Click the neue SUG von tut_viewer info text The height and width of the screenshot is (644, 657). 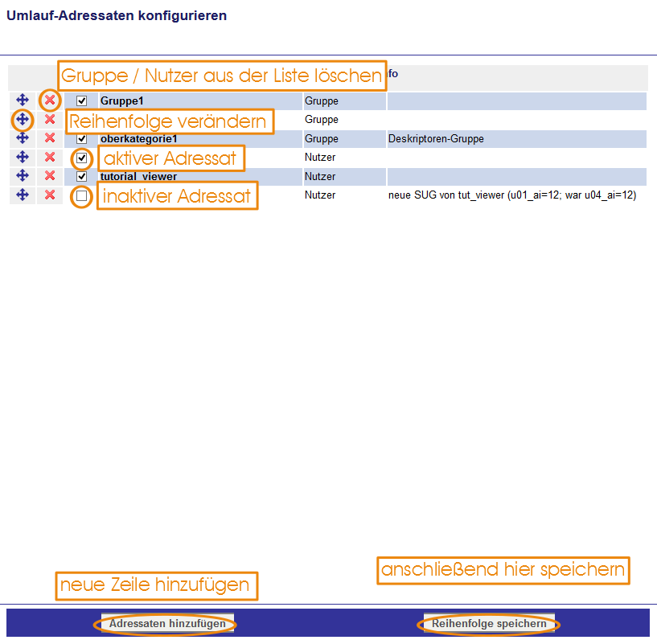point(512,195)
